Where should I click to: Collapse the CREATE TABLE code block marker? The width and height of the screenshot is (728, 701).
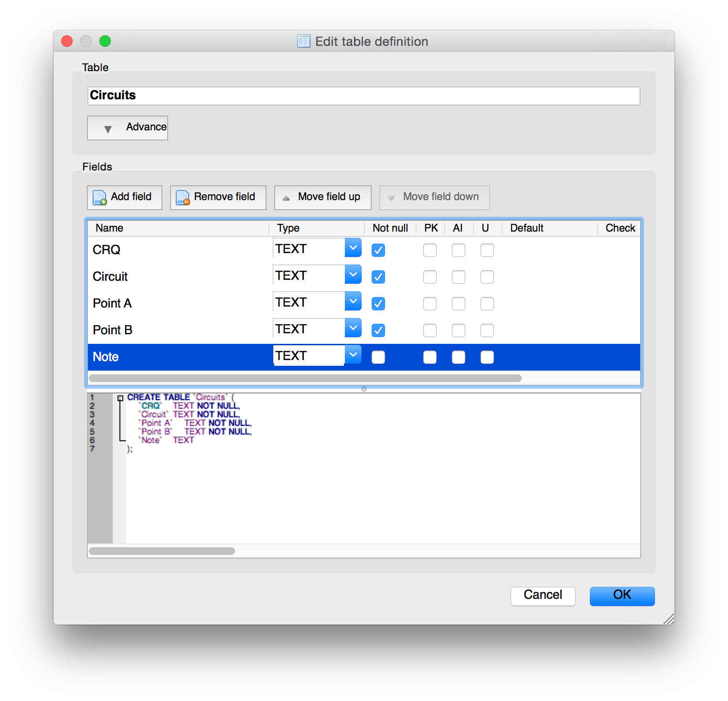[x=119, y=397]
